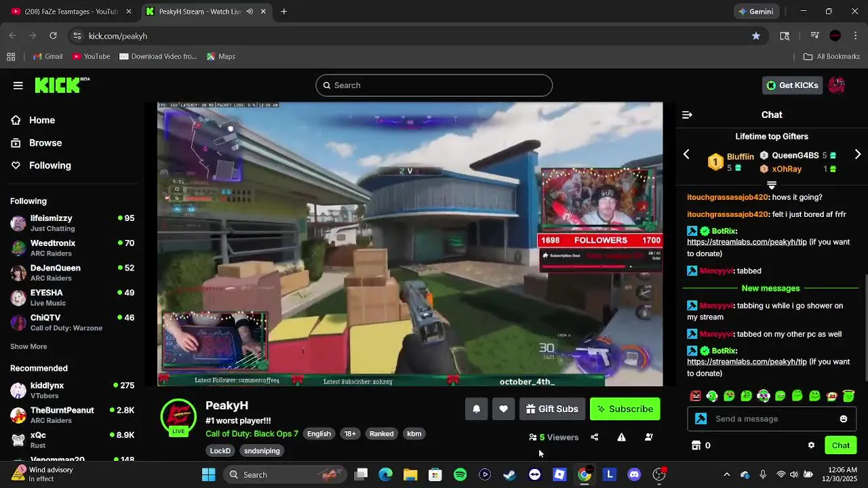
Task: Click the share stream icon
Action: 595,437
